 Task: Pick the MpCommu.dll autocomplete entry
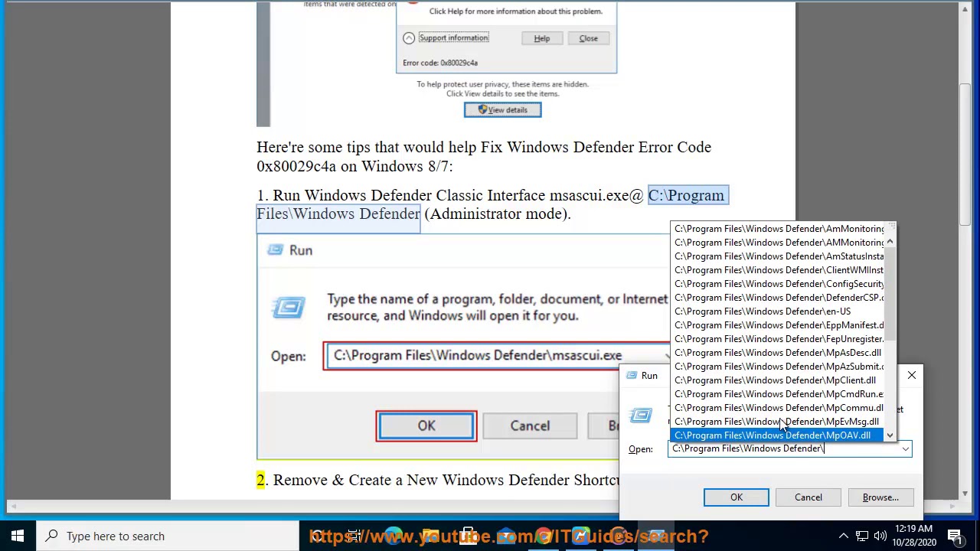[x=777, y=408]
